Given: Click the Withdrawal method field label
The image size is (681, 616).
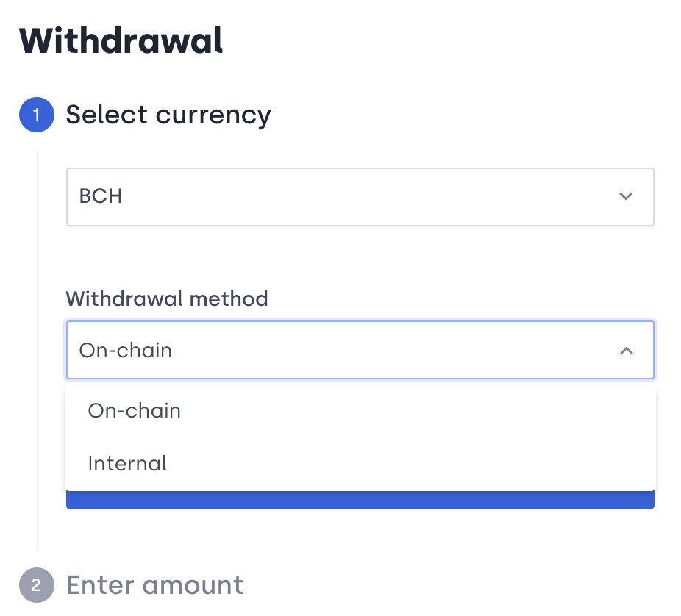Looking at the screenshot, I should (167, 298).
